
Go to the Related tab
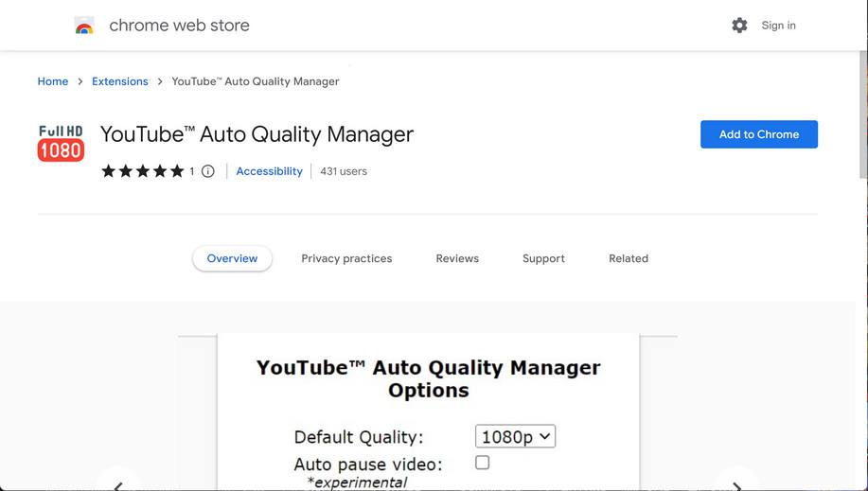(629, 258)
